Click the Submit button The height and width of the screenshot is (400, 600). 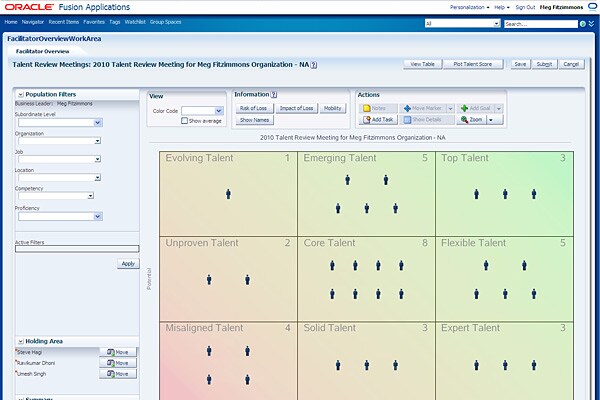coord(544,64)
